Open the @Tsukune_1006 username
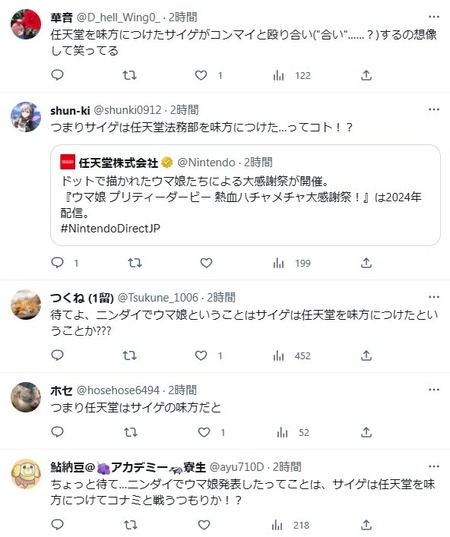This screenshot has width=450, height=537. point(158,297)
